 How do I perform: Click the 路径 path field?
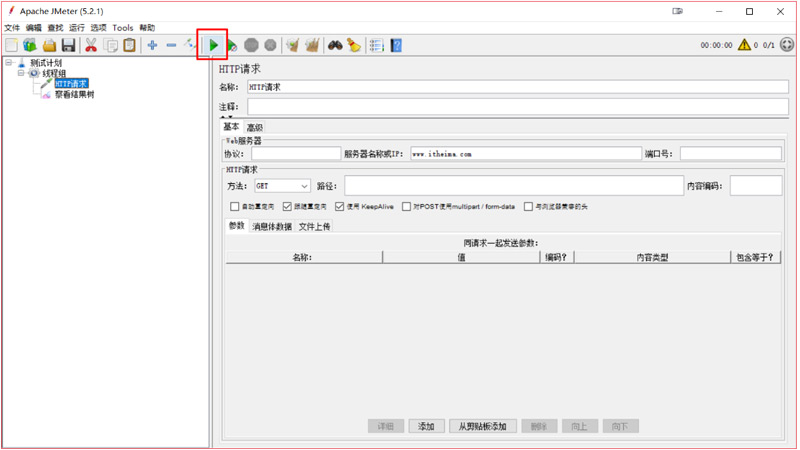click(x=514, y=186)
